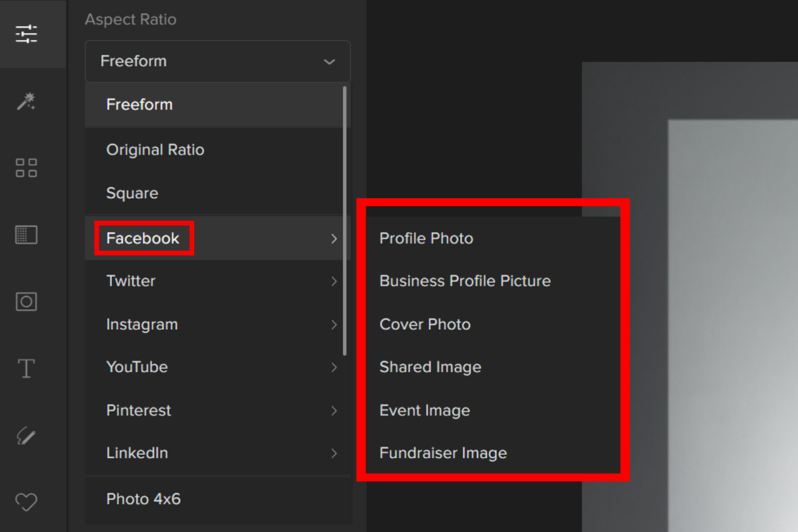798x532 pixels.
Task: Open the four-squares Effects panel icon
Action: (x=27, y=168)
